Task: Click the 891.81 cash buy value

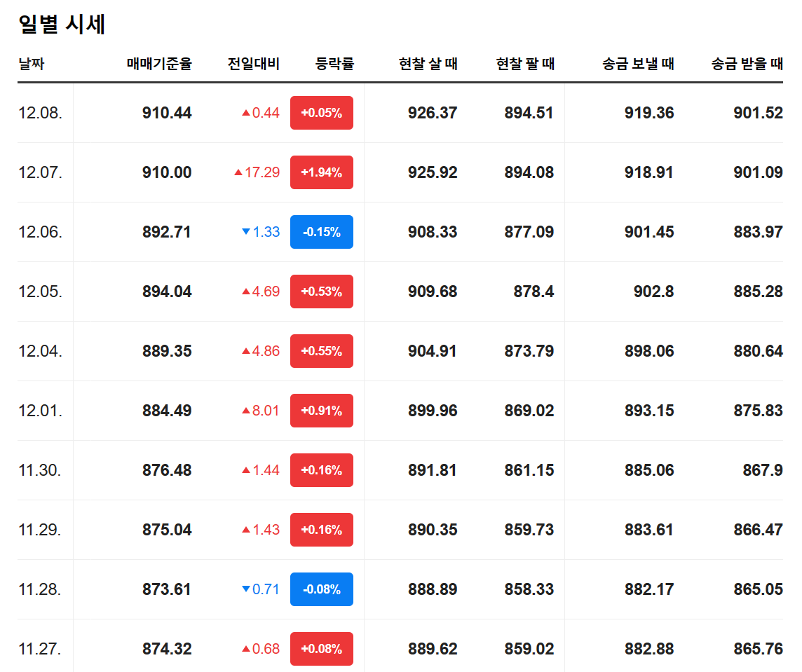Action: 433,470
